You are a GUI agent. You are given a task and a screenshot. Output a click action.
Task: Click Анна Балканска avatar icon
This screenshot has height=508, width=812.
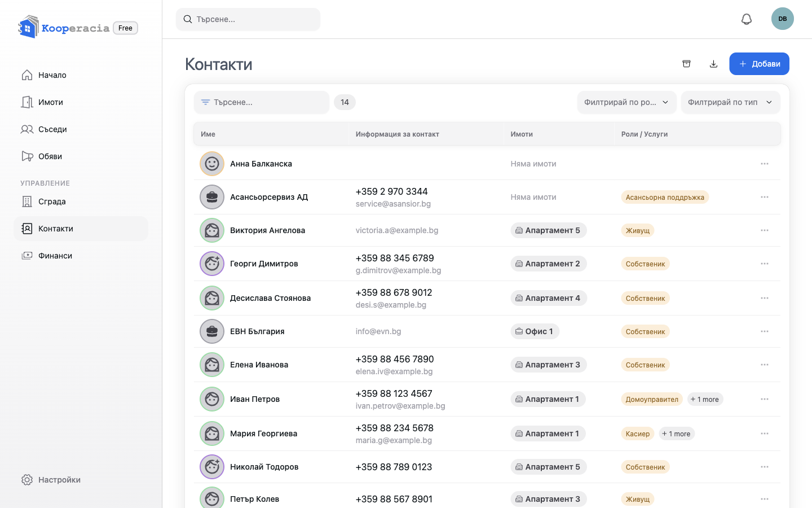point(212,164)
